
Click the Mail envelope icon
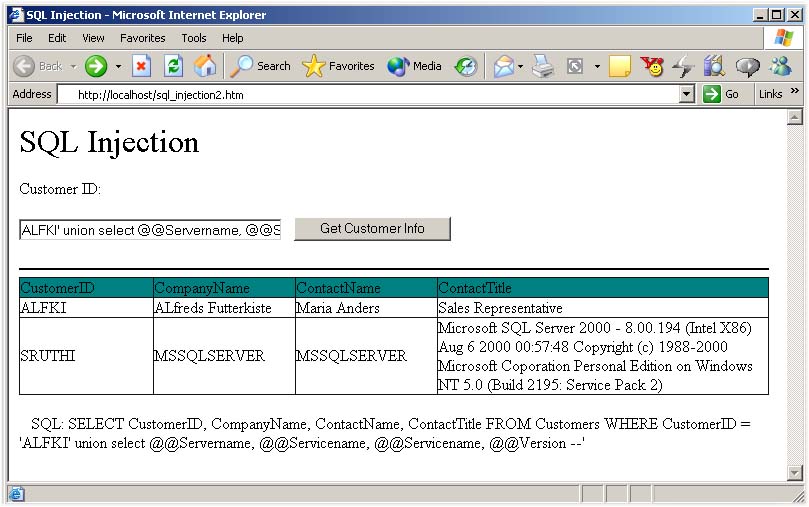504,66
